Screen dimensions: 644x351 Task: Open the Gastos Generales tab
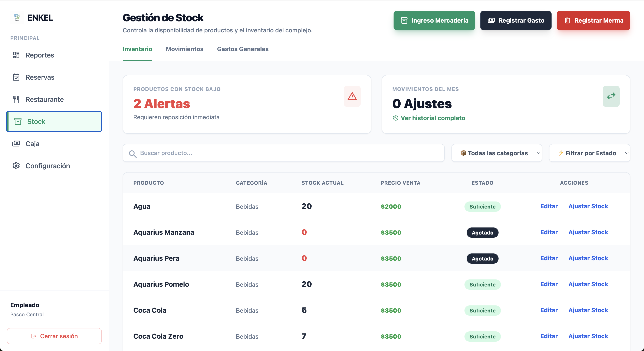tap(243, 49)
